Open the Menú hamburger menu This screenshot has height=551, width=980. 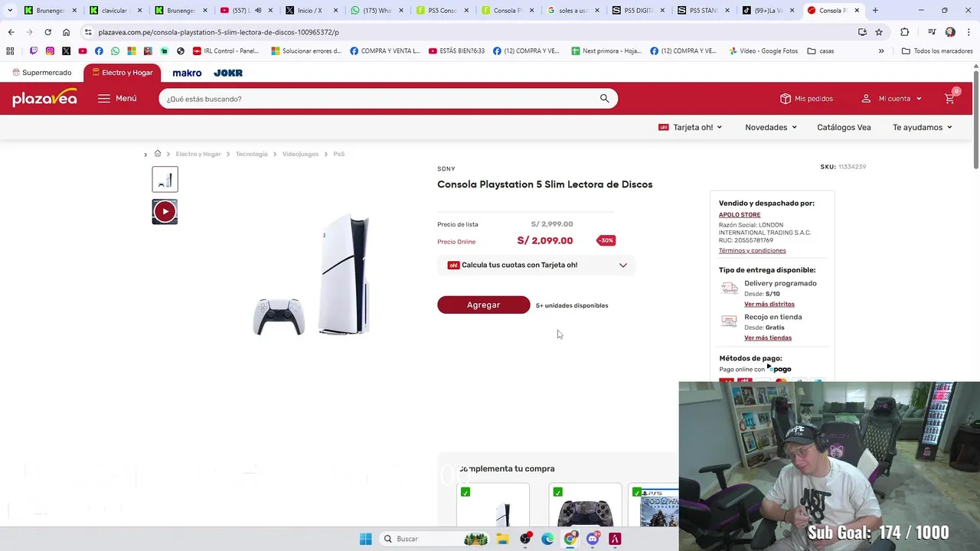(117, 98)
